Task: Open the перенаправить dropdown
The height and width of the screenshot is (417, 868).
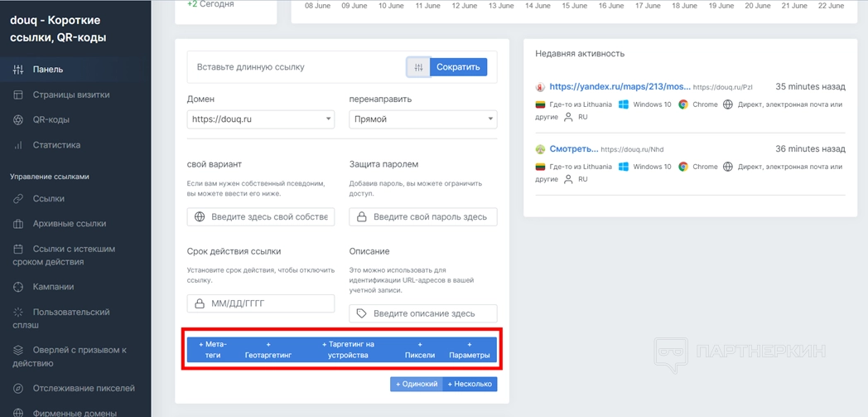Action: [422, 119]
